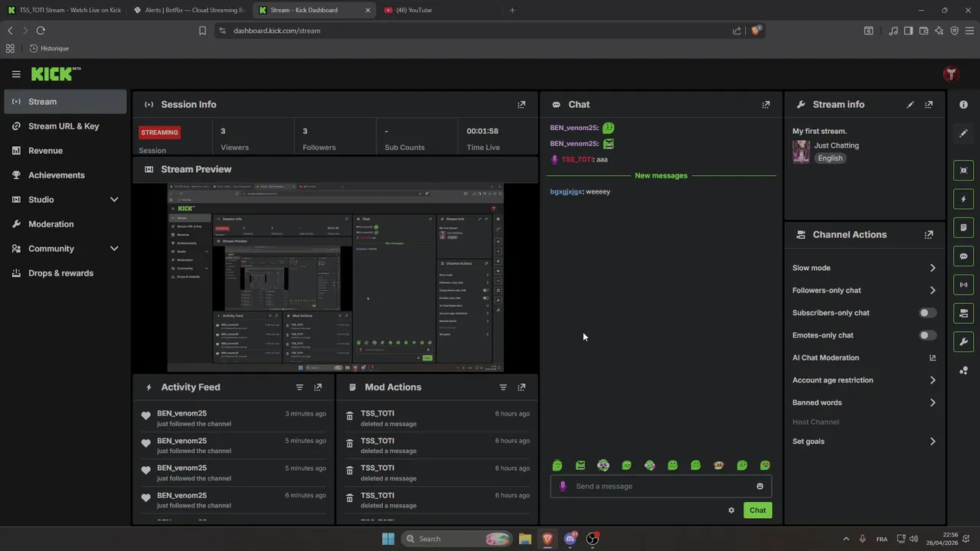Open File Explorer from taskbar
The height and width of the screenshot is (551, 980).
[525, 539]
